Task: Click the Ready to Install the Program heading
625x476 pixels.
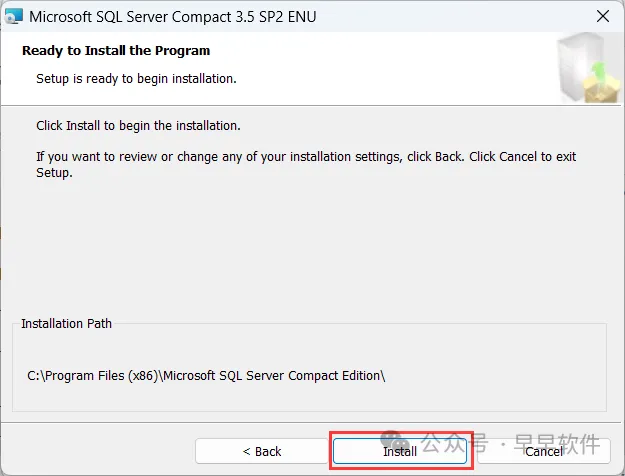Action: pyautogui.click(x=116, y=51)
